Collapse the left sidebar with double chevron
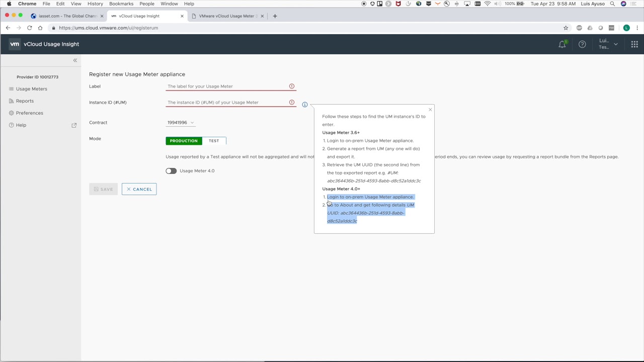The height and width of the screenshot is (362, 644). click(75, 60)
